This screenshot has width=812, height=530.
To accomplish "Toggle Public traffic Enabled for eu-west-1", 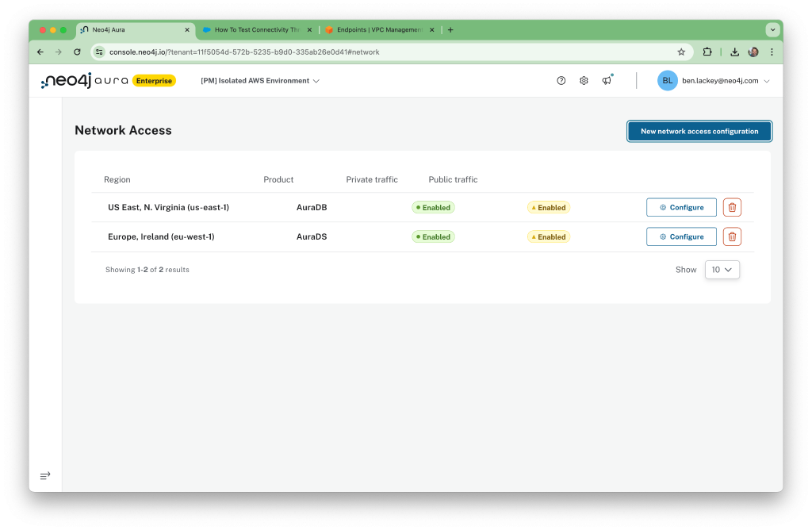I will 548,236.
